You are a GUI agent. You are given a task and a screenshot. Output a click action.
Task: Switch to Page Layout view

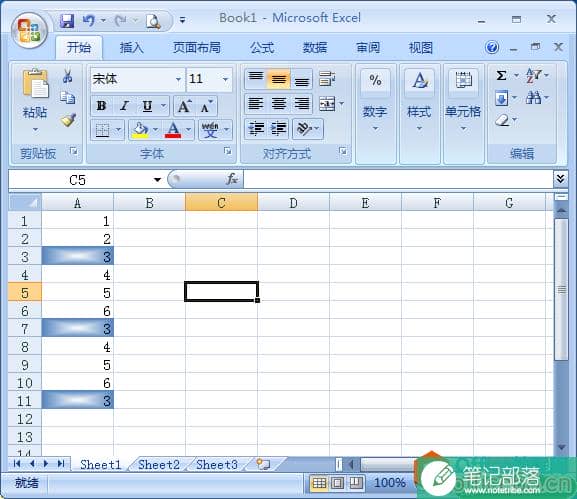(337, 483)
